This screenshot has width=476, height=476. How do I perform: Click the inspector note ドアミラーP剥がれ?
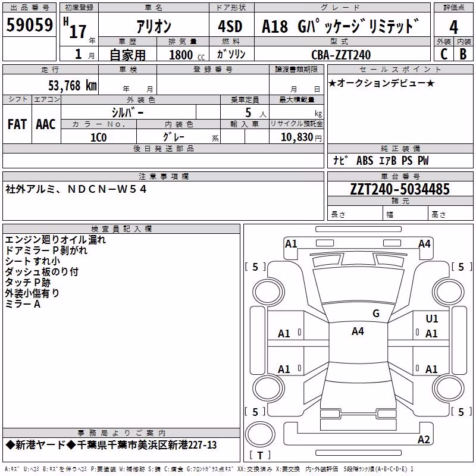pos(46,250)
